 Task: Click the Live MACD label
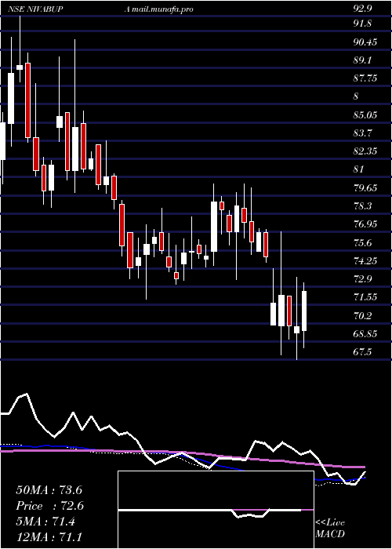(x=330, y=529)
